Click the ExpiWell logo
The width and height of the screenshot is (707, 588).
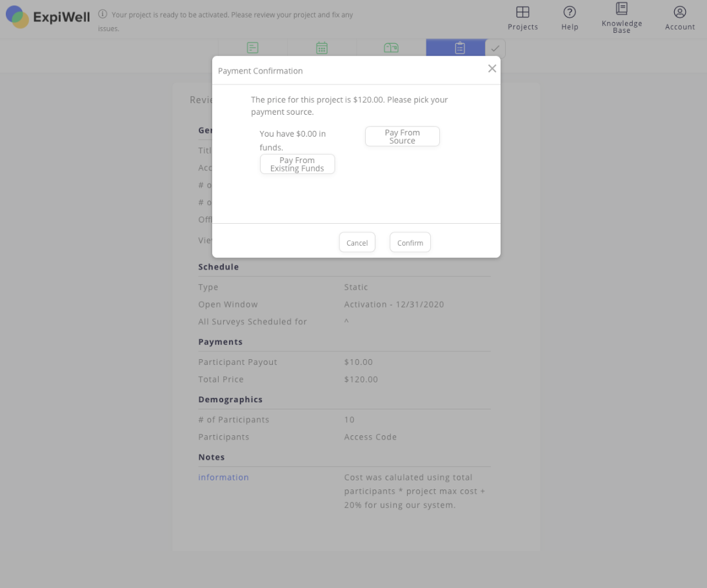(48, 17)
